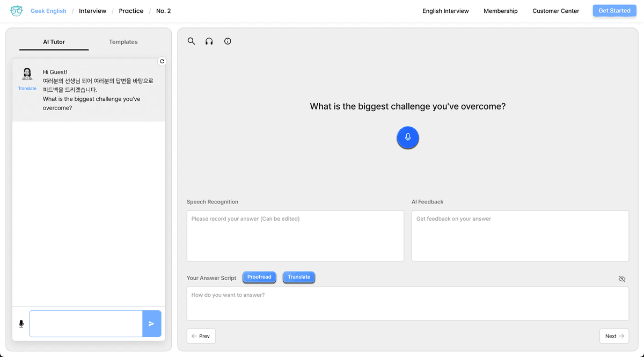Start recording with blue microphone button
Viewport: 644px width, 357px height.
tap(408, 137)
